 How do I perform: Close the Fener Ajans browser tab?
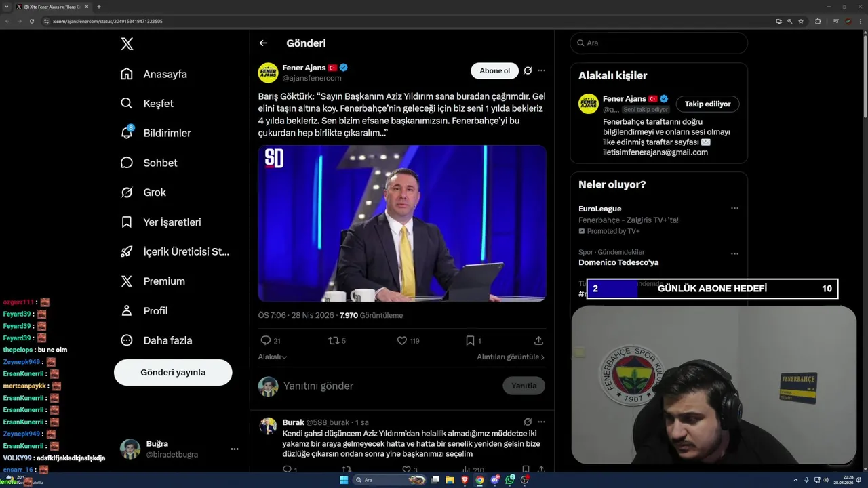87,7
